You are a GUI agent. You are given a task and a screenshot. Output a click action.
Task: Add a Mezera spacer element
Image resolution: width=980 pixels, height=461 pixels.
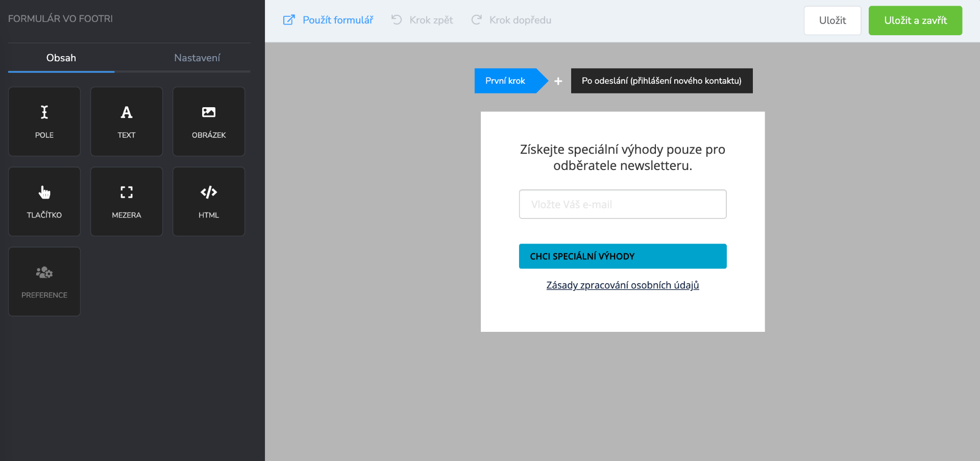127,202
